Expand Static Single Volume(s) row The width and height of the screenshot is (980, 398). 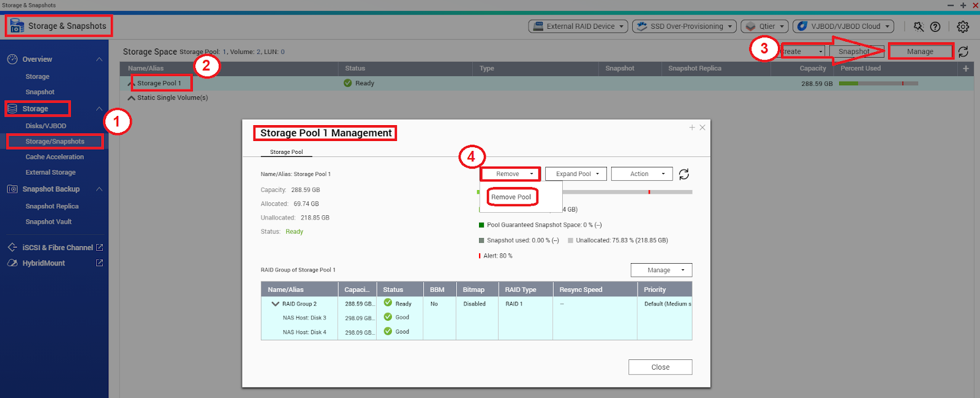pos(131,98)
